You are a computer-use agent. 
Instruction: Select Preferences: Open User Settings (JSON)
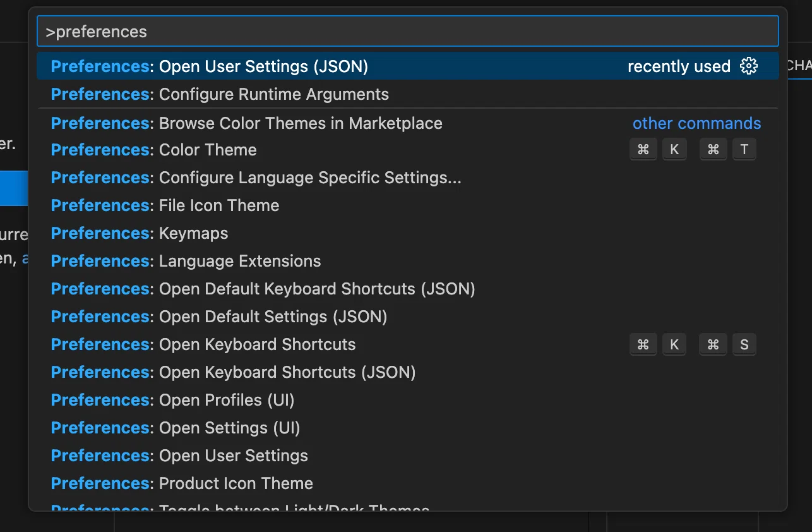408,66
